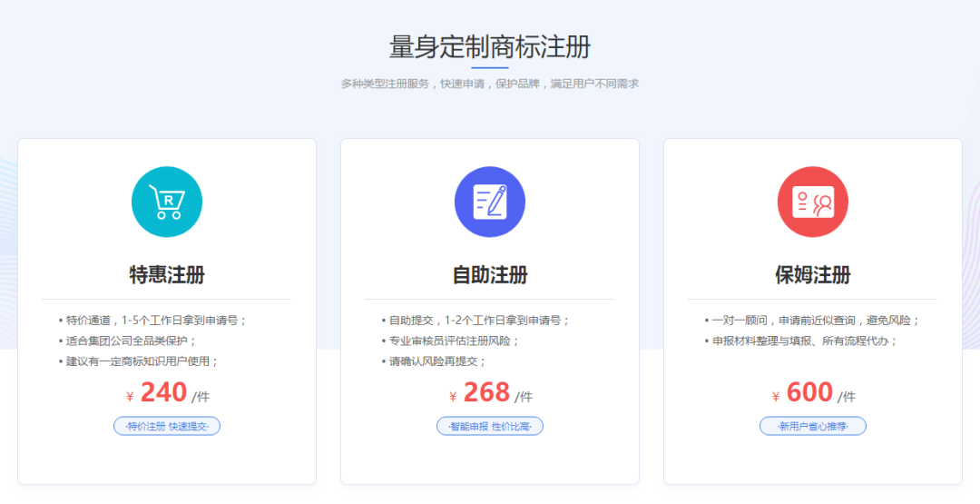Viewport: 980px width, 504px height.
Task: Click the shopping cart icon for 特惠注册
Action: coord(167,202)
